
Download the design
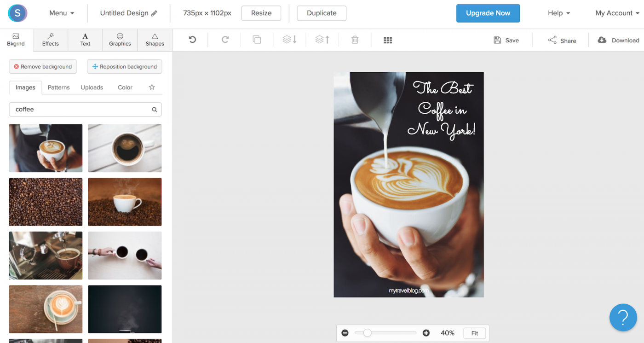tap(618, 40)
